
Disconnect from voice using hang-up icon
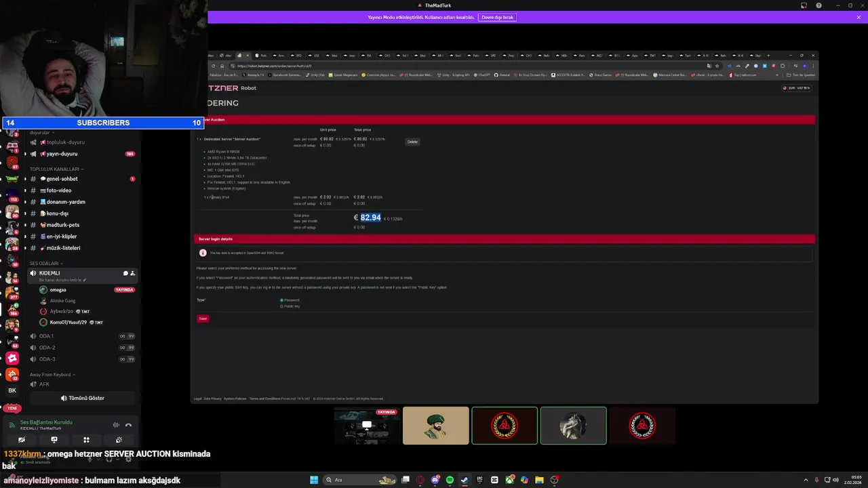[128, 425]
